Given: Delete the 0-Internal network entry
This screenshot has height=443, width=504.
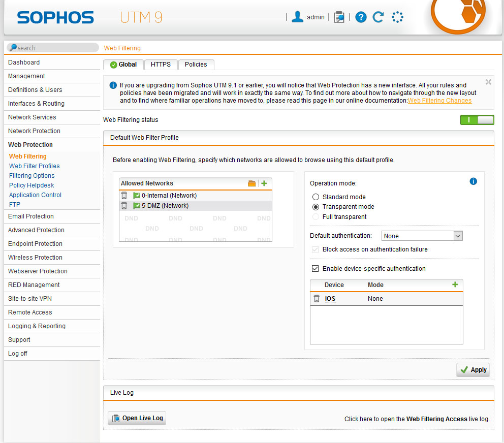Looking at the screenshot, I should (x=124, y=196).
